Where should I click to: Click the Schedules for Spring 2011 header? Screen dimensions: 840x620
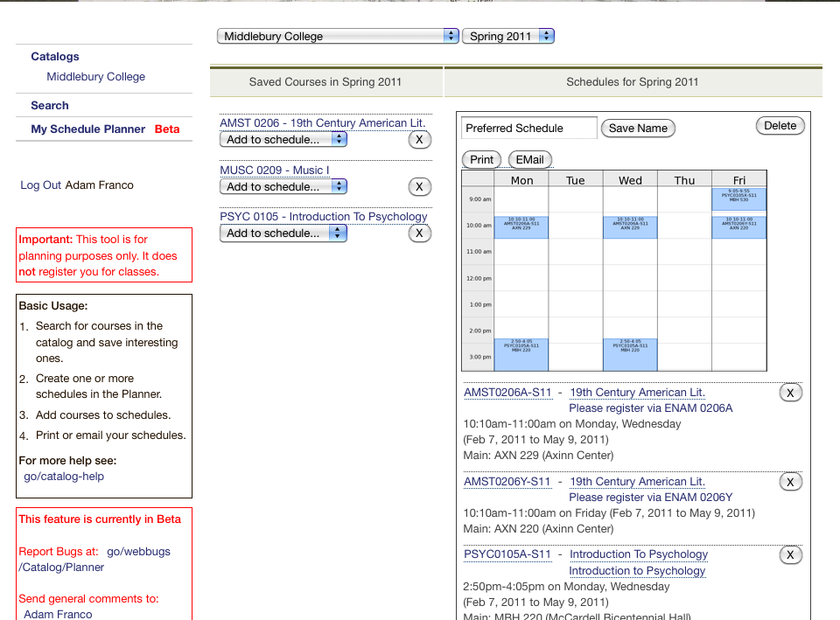pyautogui.click(x=633, y=82)
